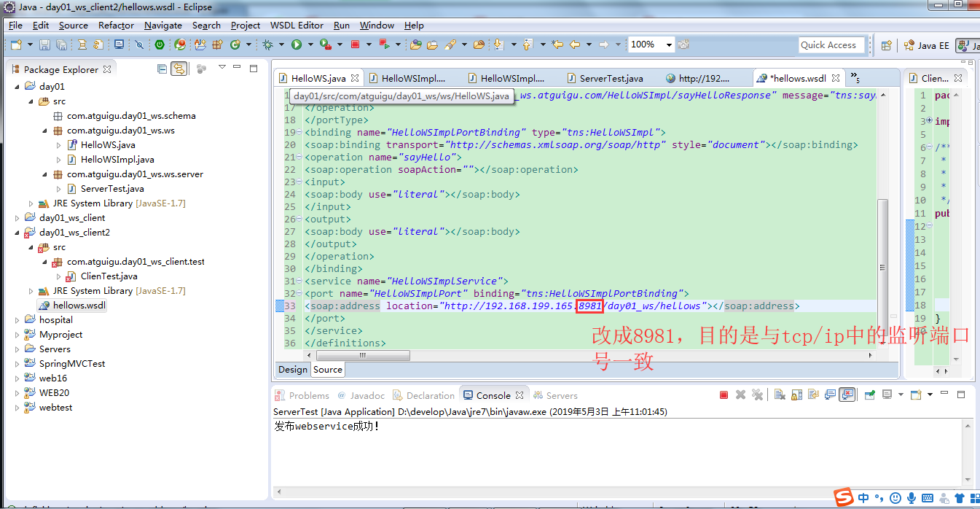Expand the day01_ws_client project
The height and width of the screenshot is (509, 980).
(17, 217)
